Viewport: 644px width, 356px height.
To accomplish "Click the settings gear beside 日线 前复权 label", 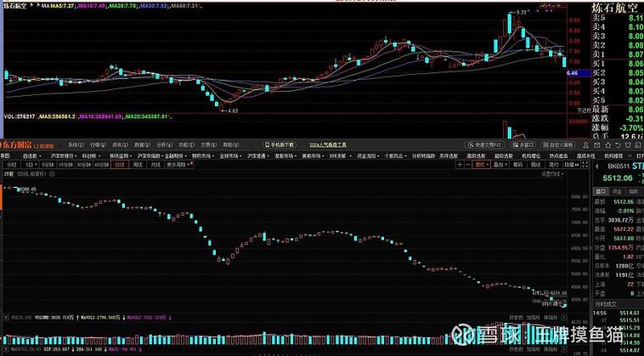I will 52,174.
